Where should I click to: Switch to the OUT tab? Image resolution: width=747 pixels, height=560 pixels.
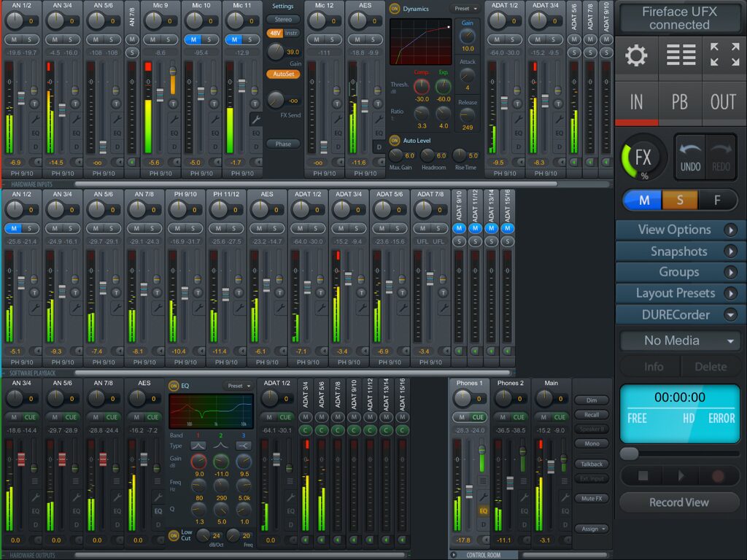point(723,102)
